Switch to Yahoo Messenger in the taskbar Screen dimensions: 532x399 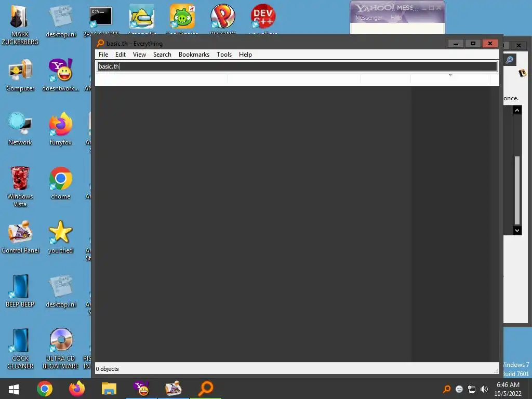coord(141,389)
